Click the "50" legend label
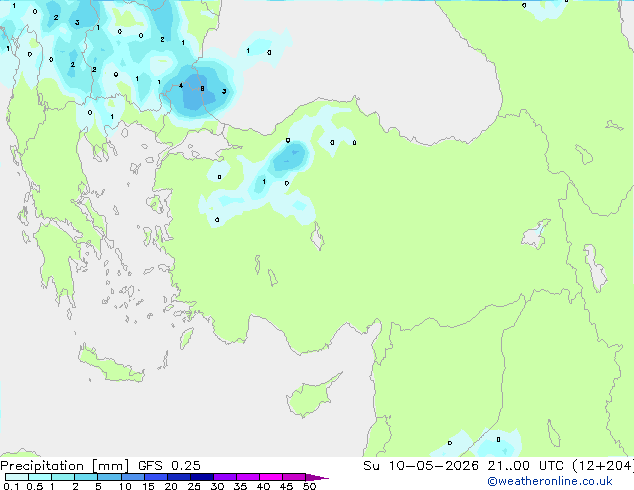 (x=309, y=486)
